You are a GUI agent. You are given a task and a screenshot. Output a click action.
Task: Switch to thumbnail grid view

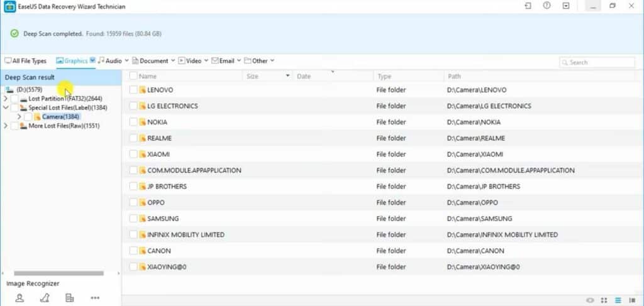tap(604, 300)
